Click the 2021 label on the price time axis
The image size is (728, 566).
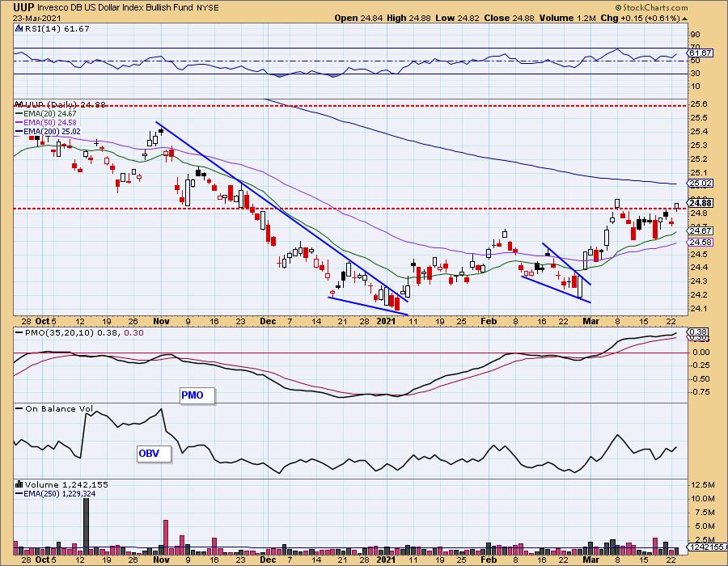coord(386,321)
